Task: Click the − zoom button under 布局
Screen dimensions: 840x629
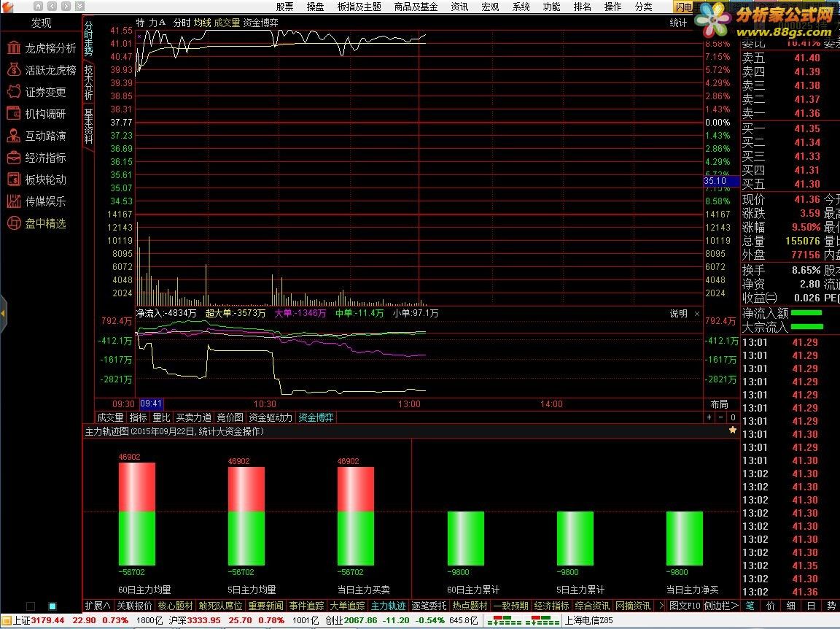Action: coord(721,417)
